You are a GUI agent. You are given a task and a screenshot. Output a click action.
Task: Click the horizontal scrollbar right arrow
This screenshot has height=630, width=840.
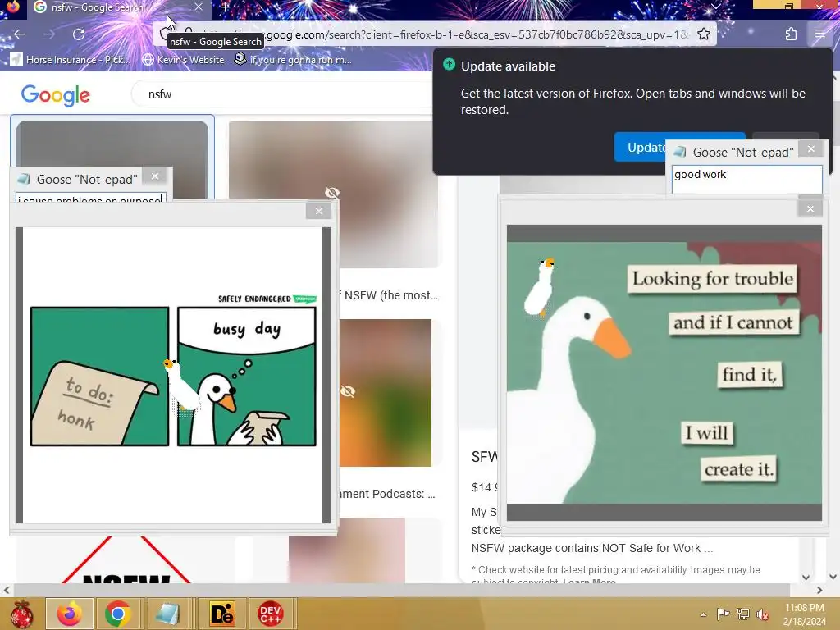click(819, 590)
